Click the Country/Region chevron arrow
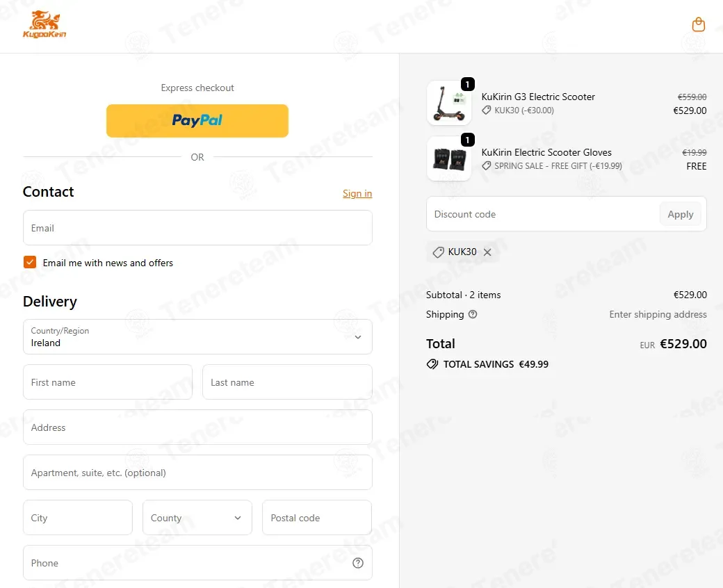The height and width of the screenshot is (588, 723). pos(358,337)
